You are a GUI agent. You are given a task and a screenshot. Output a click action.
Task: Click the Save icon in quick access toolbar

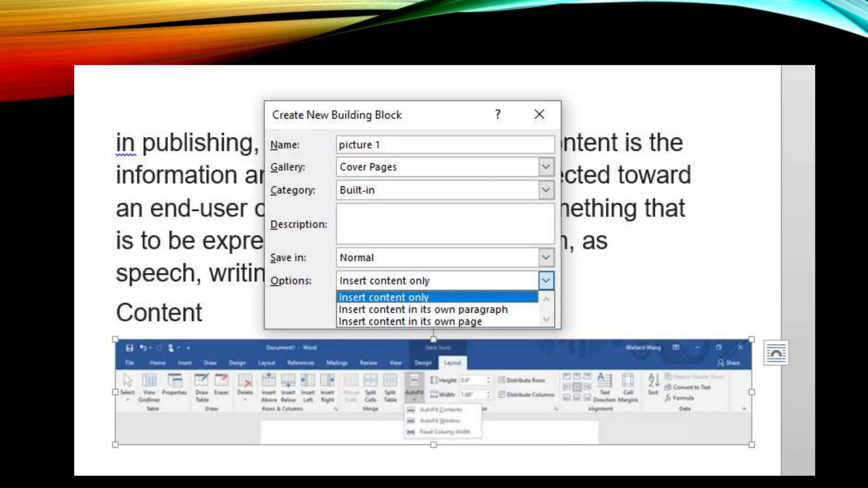[x=130, y=348]
